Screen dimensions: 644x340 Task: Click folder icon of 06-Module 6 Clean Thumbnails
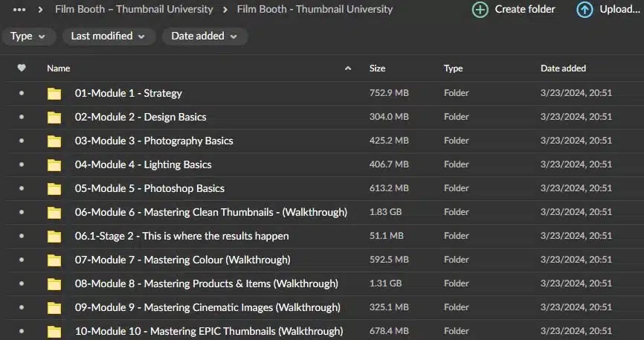54,213
